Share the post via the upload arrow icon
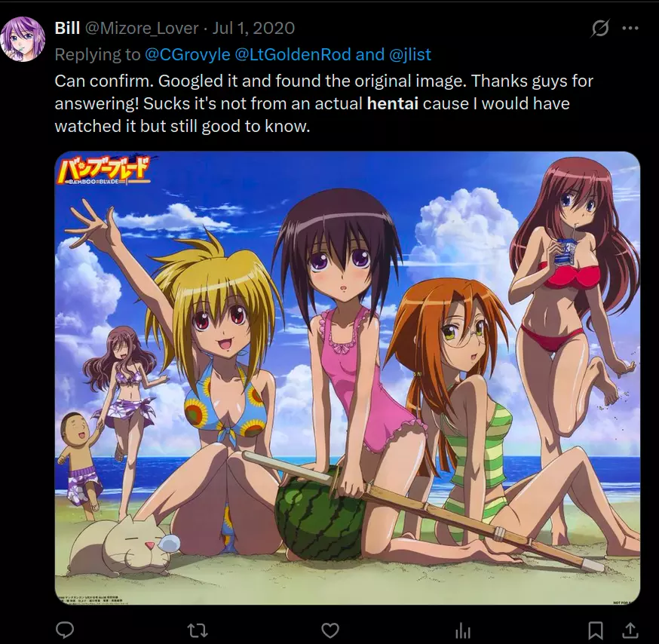The image size is (659, 644). (630, 630)
